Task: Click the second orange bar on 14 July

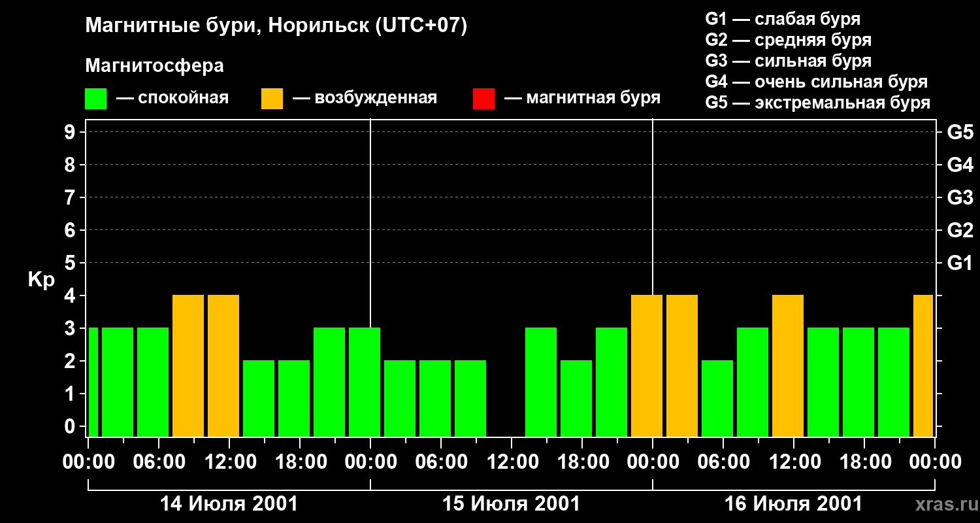Action: coord(223,365)
